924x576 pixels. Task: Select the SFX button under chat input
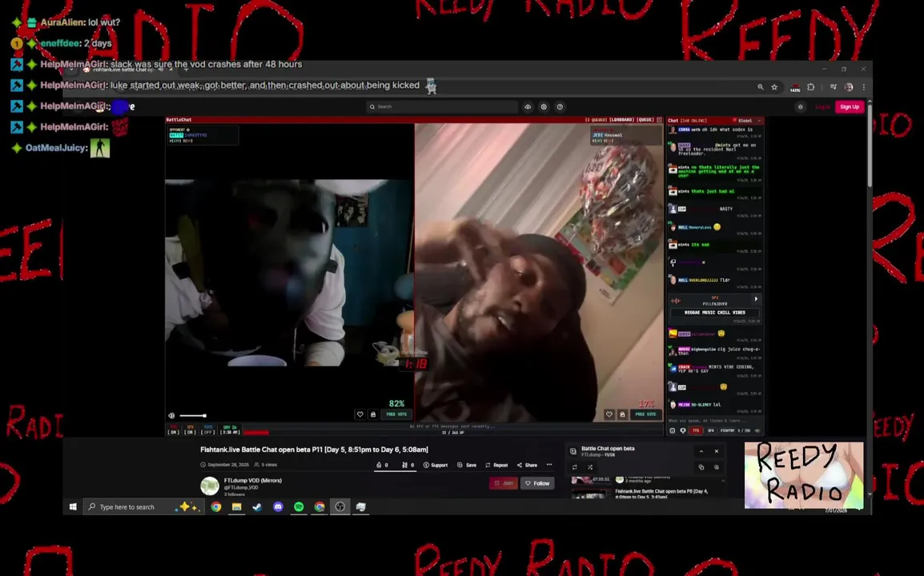[711, 430]
